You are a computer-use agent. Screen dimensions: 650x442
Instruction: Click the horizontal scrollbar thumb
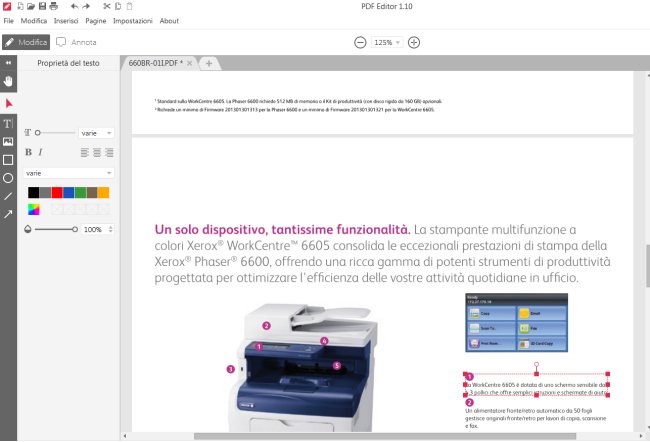coord(385,436)
